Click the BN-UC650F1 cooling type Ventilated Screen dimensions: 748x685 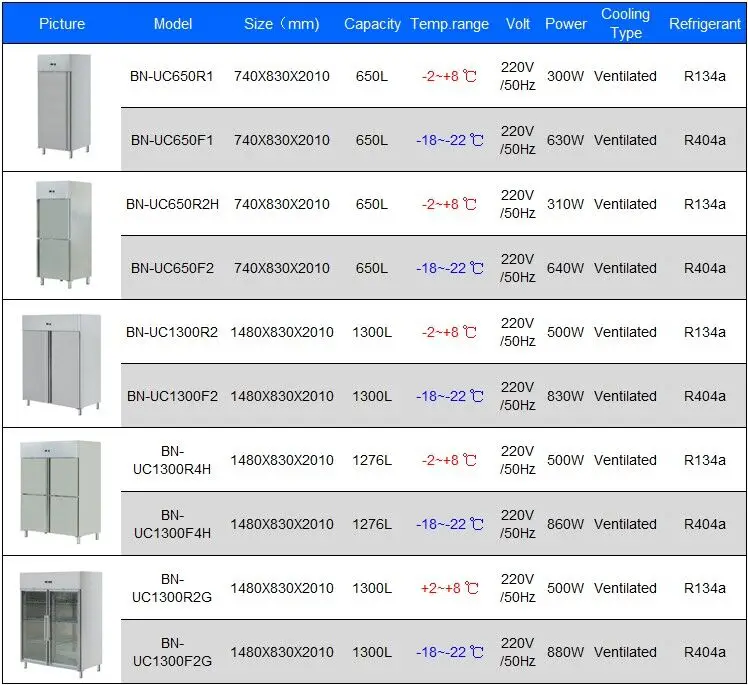[x=625, y=140]
